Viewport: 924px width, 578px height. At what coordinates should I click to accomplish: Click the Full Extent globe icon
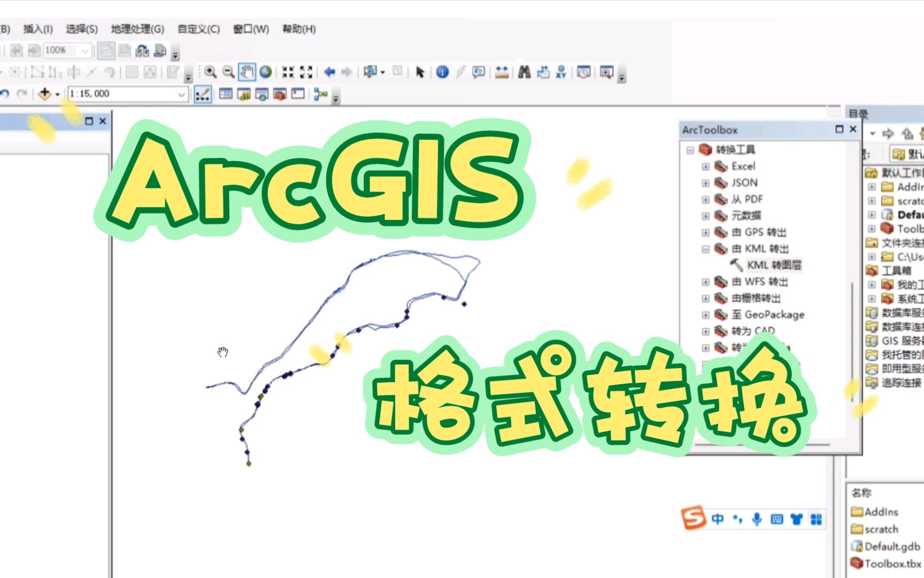[x=266, y=72]
